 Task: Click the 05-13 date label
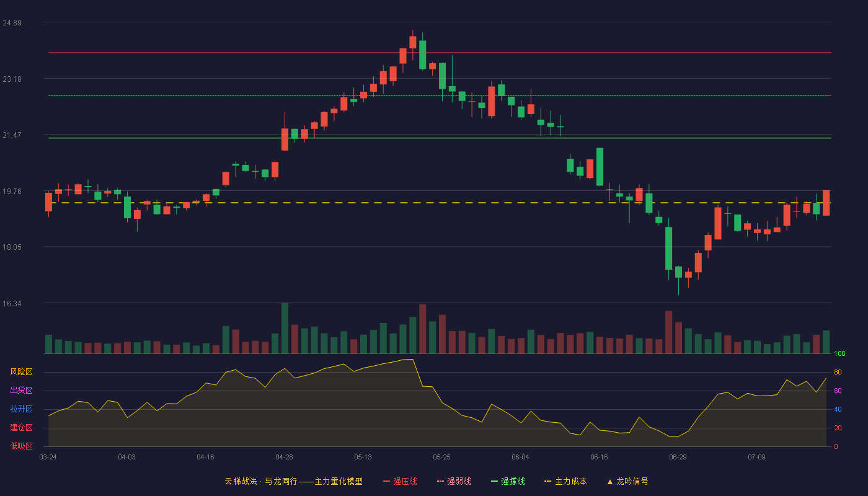pyautogui.click(x=363, y=457)
